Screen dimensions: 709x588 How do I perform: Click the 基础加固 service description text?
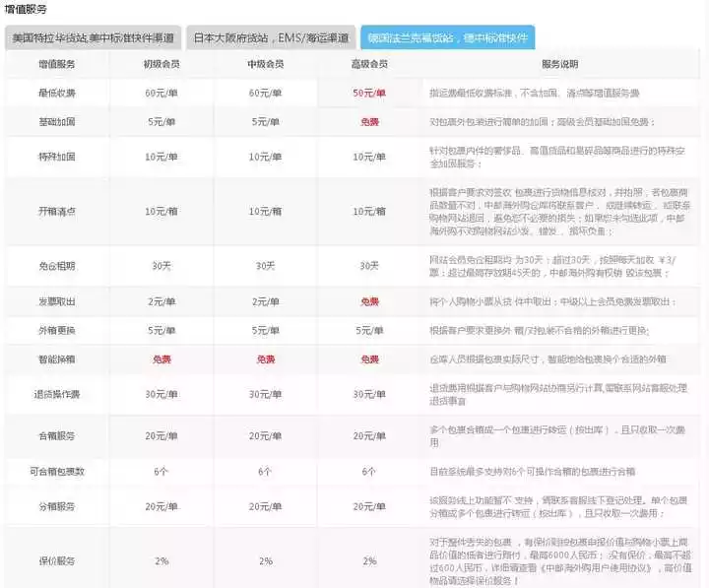(543, 122)
